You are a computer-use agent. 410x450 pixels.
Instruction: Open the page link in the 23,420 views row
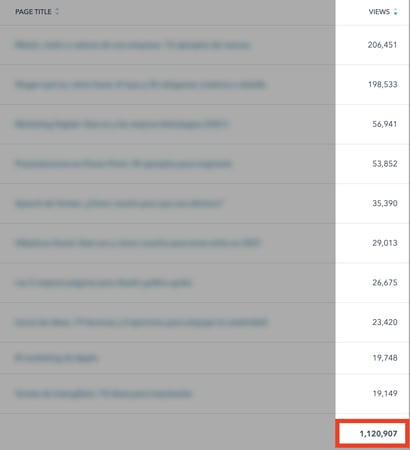click(141, 322)
